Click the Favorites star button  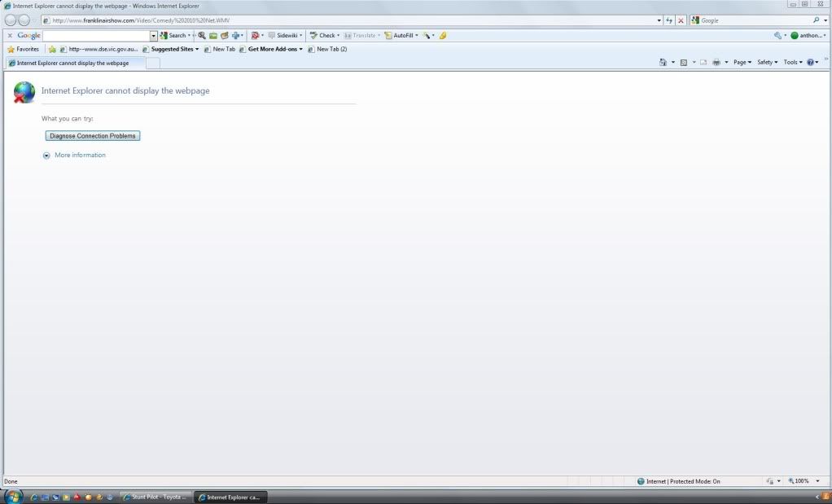[x=23, y=49]
